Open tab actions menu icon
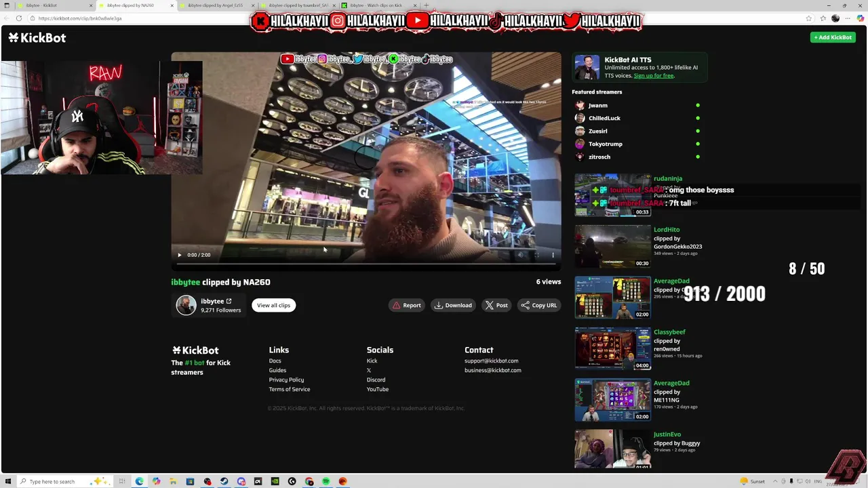The width and height of the screenshot is (868, 488). (x=7, y=5)
